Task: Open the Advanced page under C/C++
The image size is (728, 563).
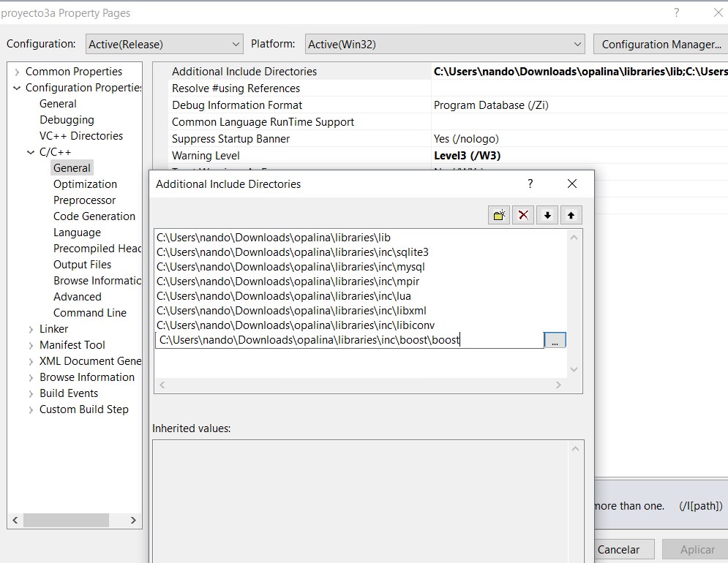Action: tap(77, 297)
